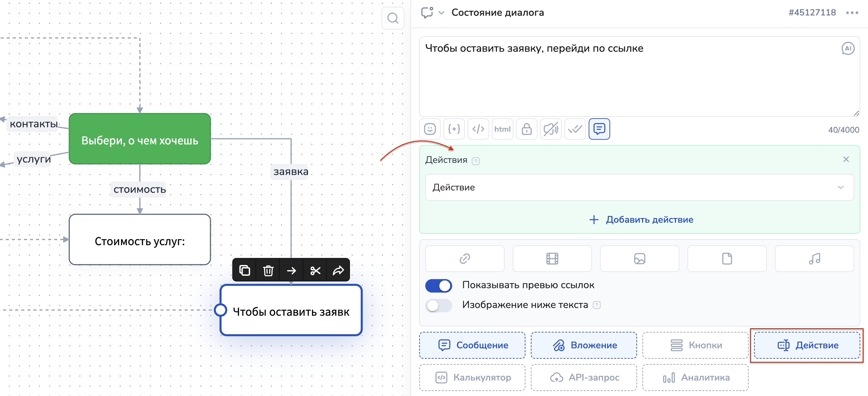Click the lock icon in the message toolbar
Screen dimensions: 868x396
(526, 129)
